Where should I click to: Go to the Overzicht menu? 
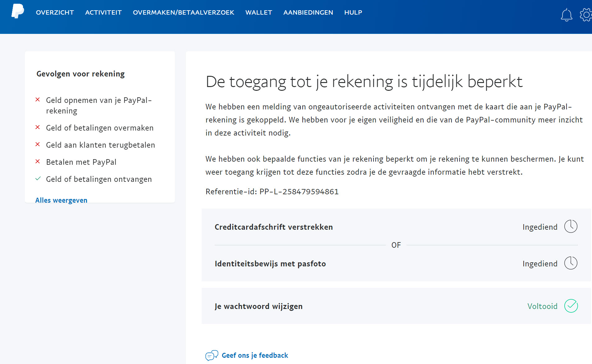coord(55,12)
